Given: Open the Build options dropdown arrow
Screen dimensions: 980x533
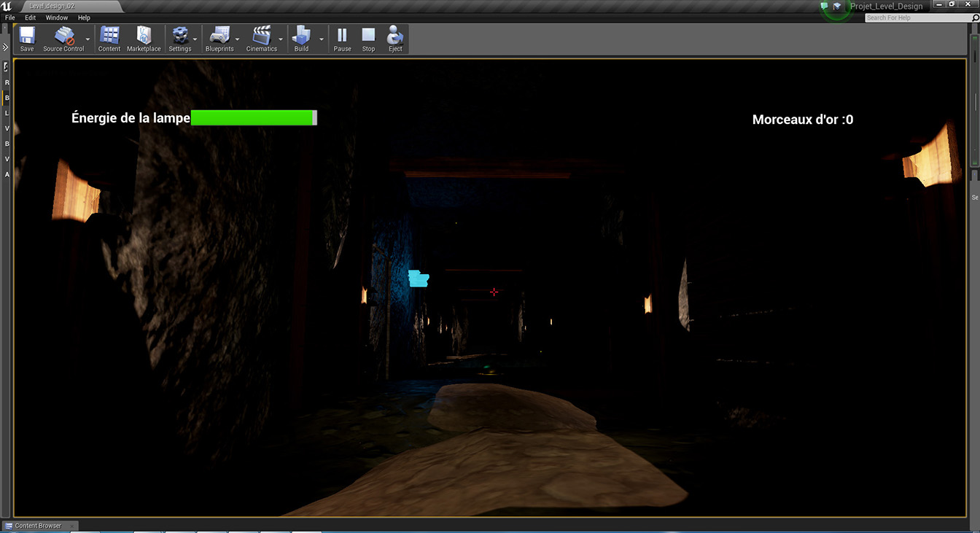Looking at the screenshot, I should [322, 39].
